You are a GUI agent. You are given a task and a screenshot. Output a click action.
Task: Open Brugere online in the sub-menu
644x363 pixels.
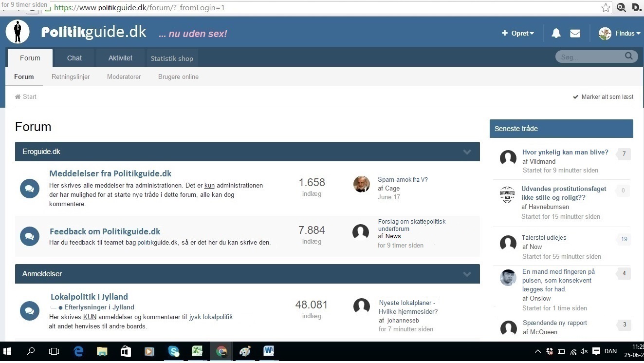coord(178,76)
